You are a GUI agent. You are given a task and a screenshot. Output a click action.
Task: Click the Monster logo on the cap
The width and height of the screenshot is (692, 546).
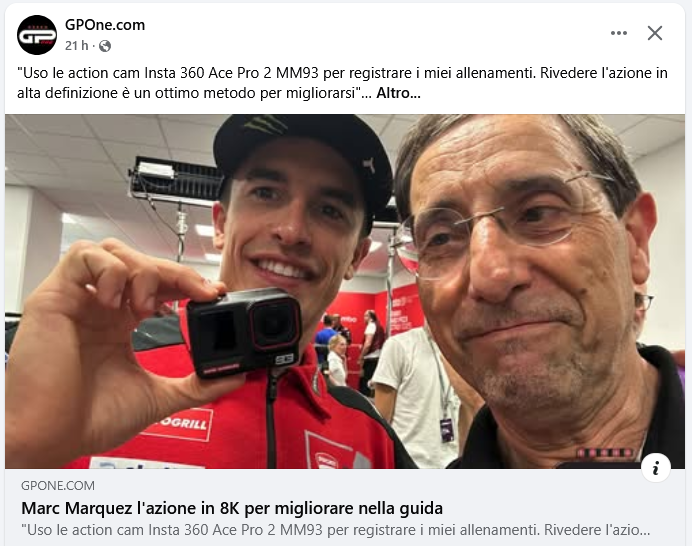(x=264, y=123)
